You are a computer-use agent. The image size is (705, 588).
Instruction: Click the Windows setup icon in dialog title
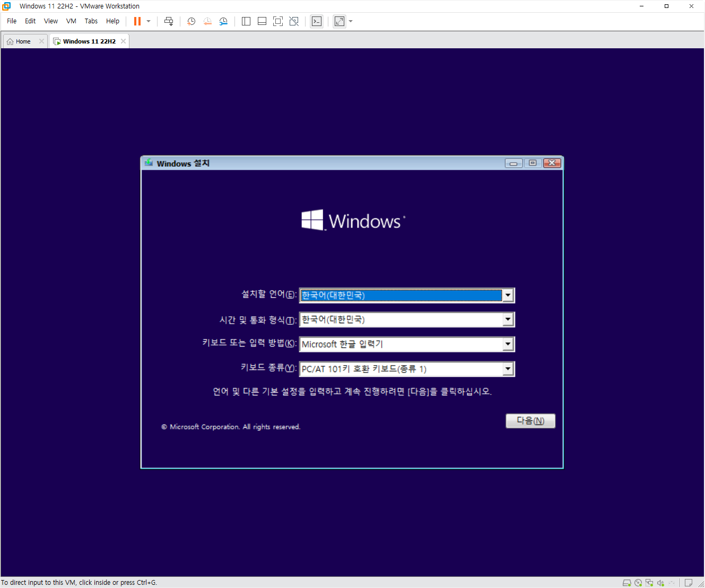tap(149, 163)
